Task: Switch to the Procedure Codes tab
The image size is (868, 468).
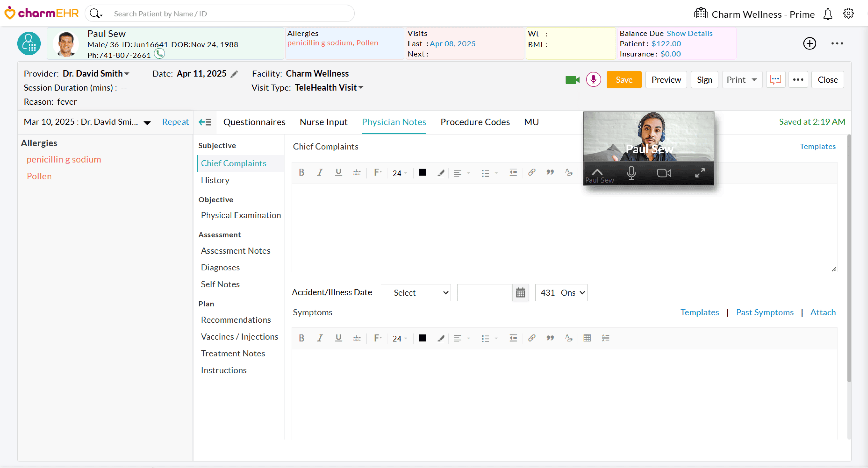Action: [x=475, y=122]
